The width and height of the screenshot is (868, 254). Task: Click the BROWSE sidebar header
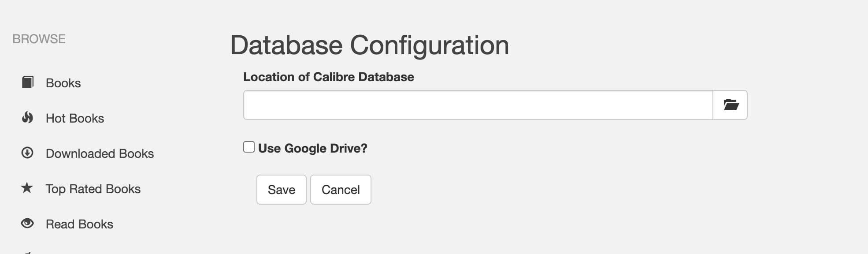(39, 39)
